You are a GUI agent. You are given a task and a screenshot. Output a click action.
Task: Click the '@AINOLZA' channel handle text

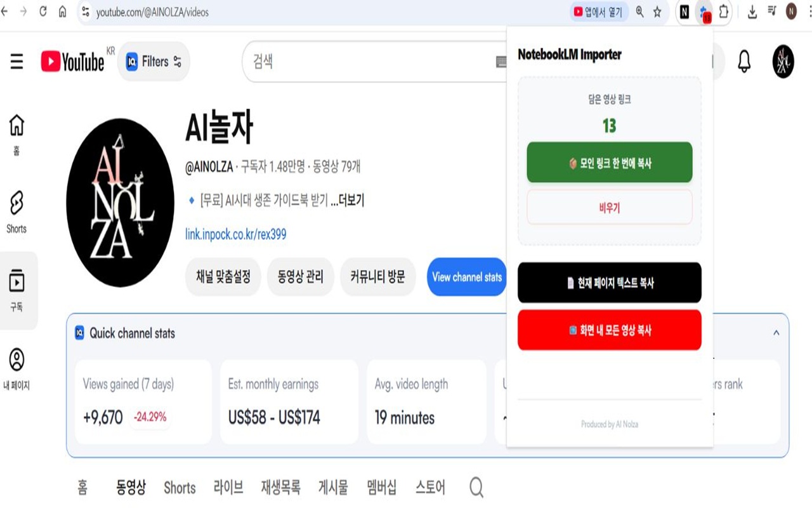click(x=209, y=167)
